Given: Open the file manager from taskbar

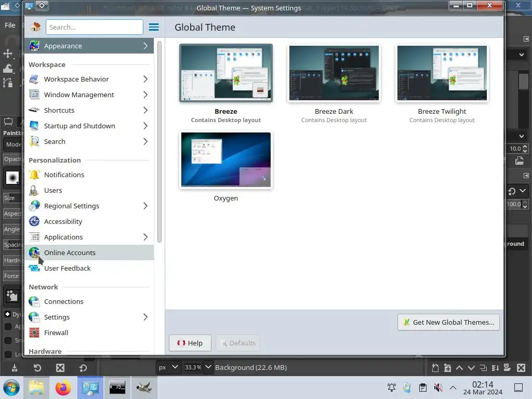Looking at the screenshot, I should point(36,388).
